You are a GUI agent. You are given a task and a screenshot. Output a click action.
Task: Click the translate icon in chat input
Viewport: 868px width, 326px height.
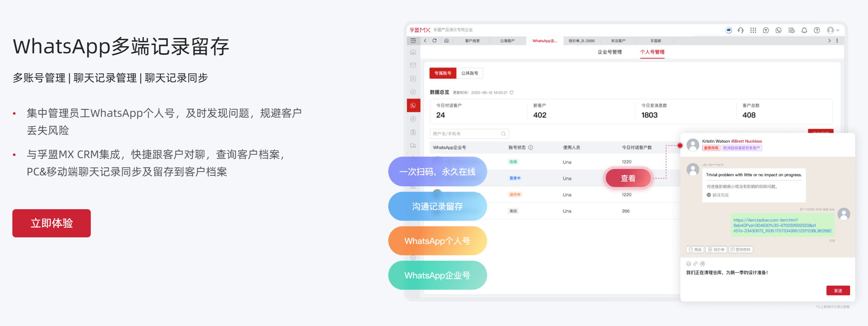[x=703, y=264]
